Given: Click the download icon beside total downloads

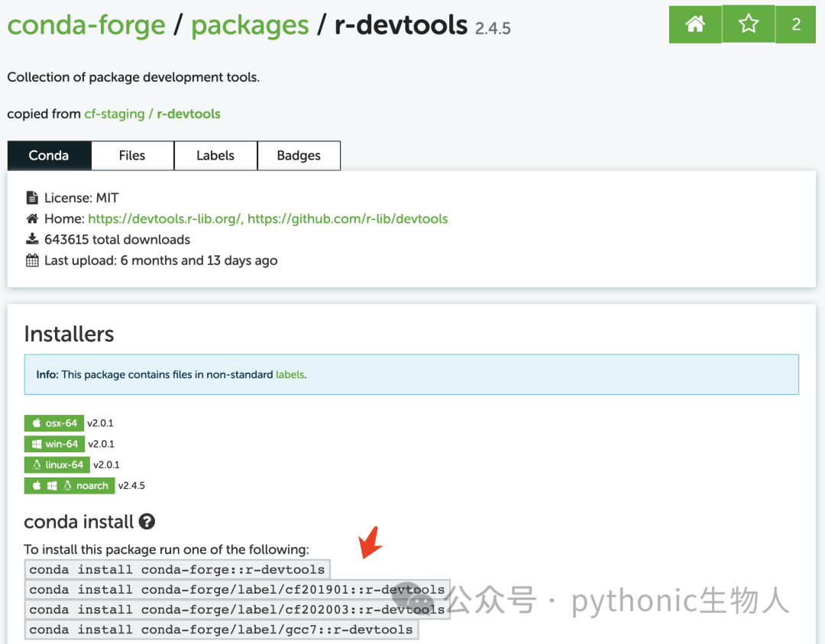Looking at the screenshot, I should (x=32, y=239).
